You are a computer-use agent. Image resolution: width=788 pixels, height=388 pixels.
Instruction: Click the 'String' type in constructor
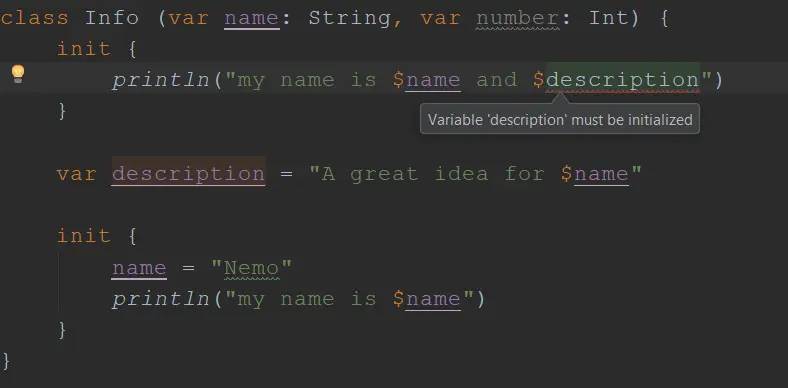click(350, 18)
